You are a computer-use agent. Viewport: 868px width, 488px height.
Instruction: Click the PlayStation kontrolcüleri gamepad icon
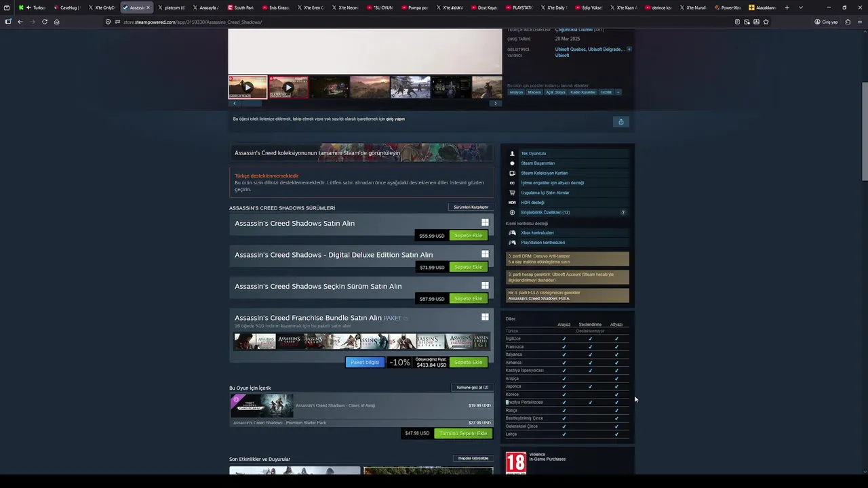pos(512,243)
